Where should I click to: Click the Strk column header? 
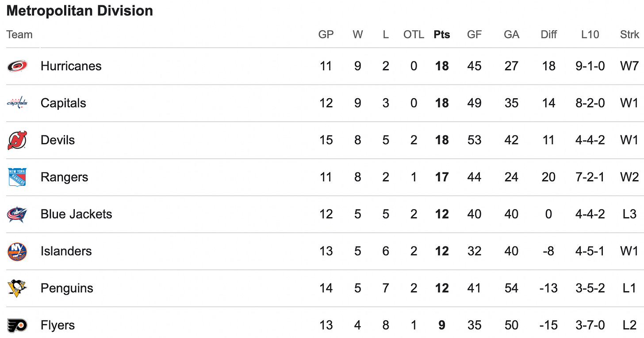[x=629, y=35]
